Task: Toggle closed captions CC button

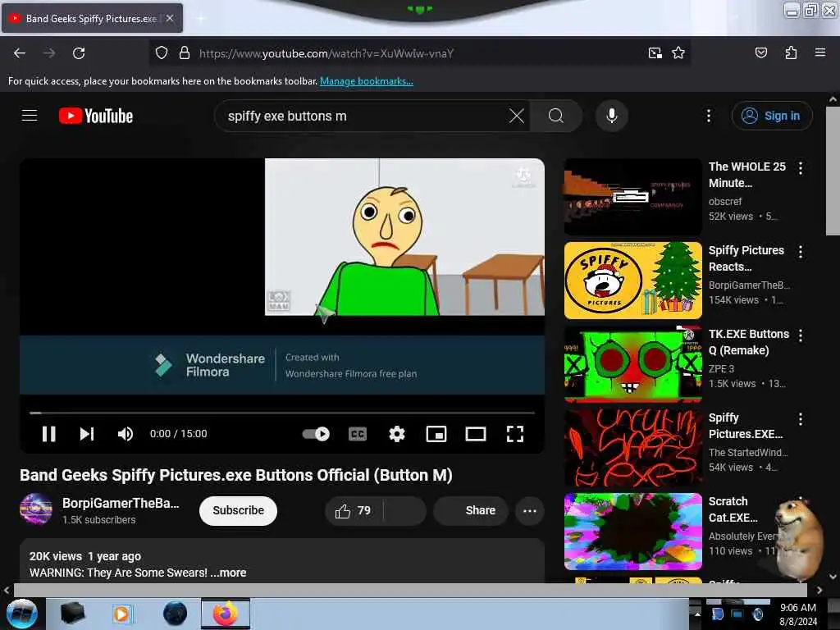Action: tap(358, 434)
